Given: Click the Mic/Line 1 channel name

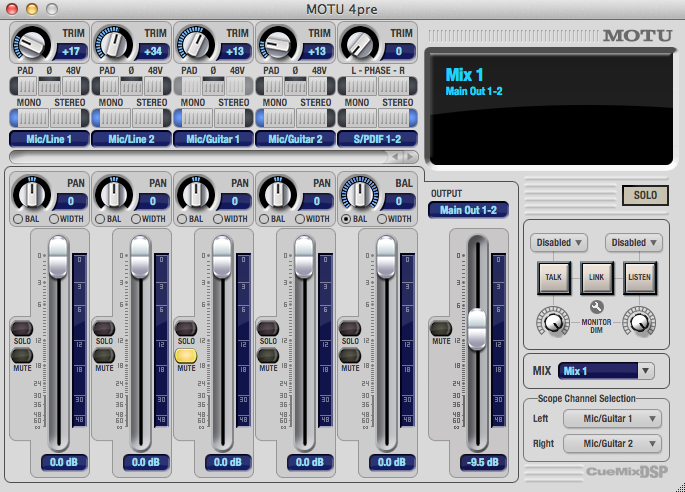Looking at the screenshot, I should pyautogui.click(x=49, y=139).
